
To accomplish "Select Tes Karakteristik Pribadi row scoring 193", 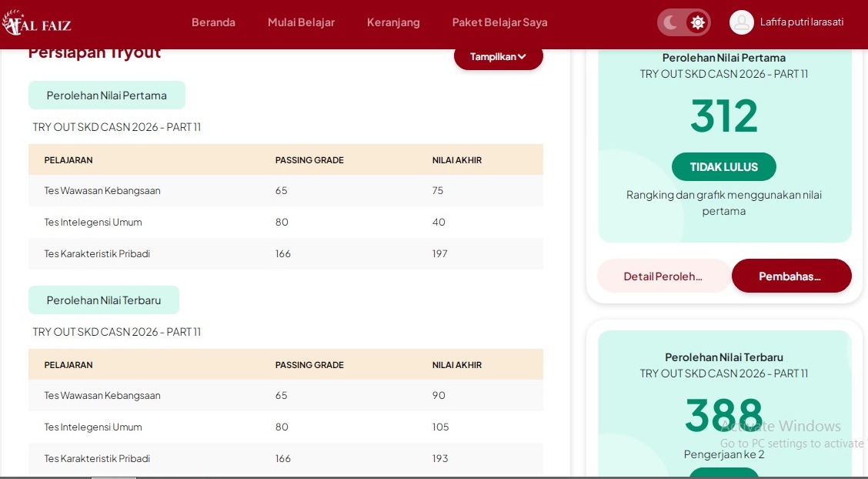I will 285,458.
